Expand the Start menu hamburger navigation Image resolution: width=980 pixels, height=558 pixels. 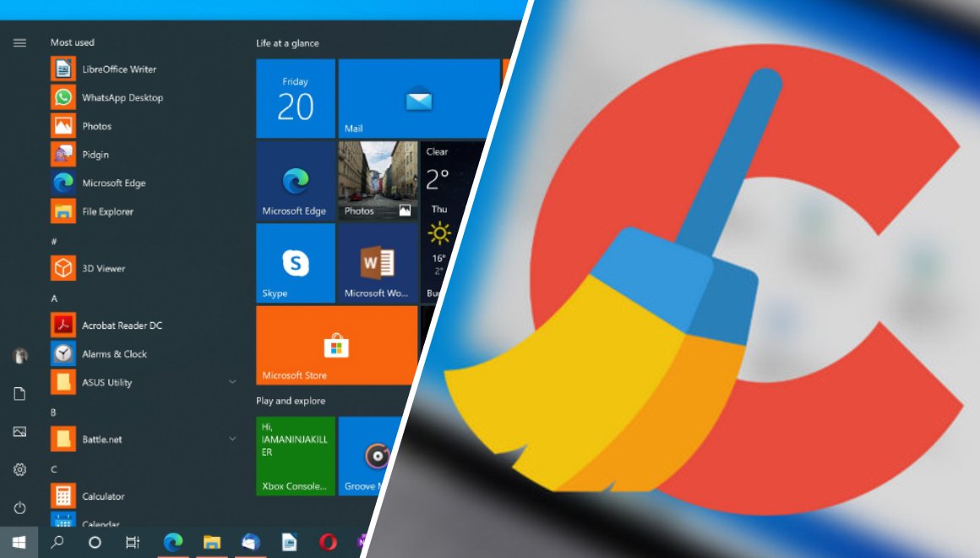[19, 43]
